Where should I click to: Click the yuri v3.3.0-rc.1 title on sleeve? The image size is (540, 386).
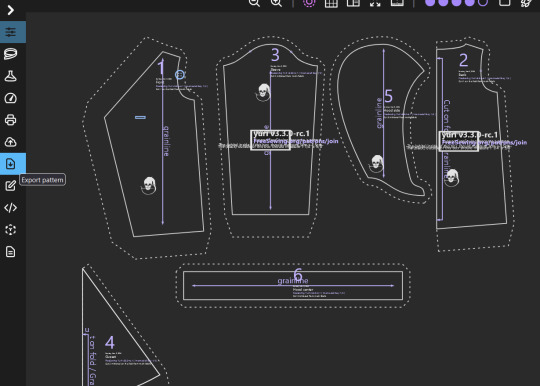click(281, 134)
